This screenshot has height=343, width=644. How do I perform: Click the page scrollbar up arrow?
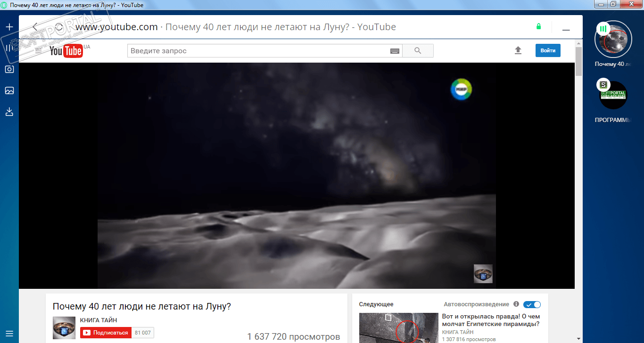coord(579,43)
